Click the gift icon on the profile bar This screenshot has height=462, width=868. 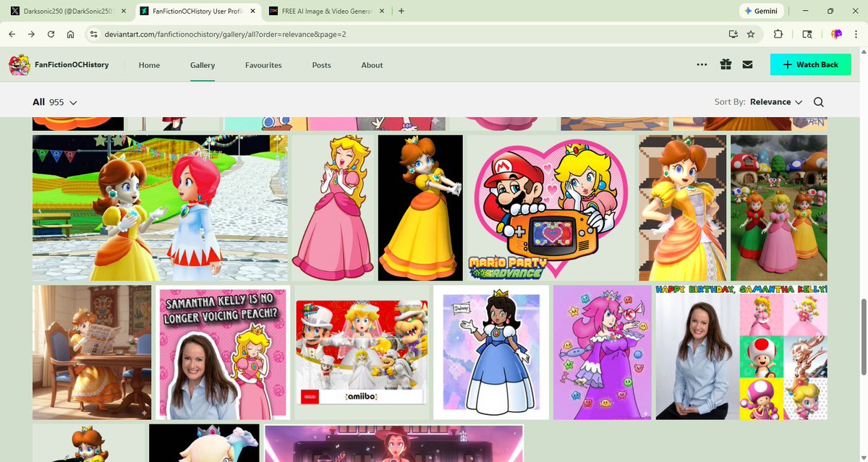726,64
